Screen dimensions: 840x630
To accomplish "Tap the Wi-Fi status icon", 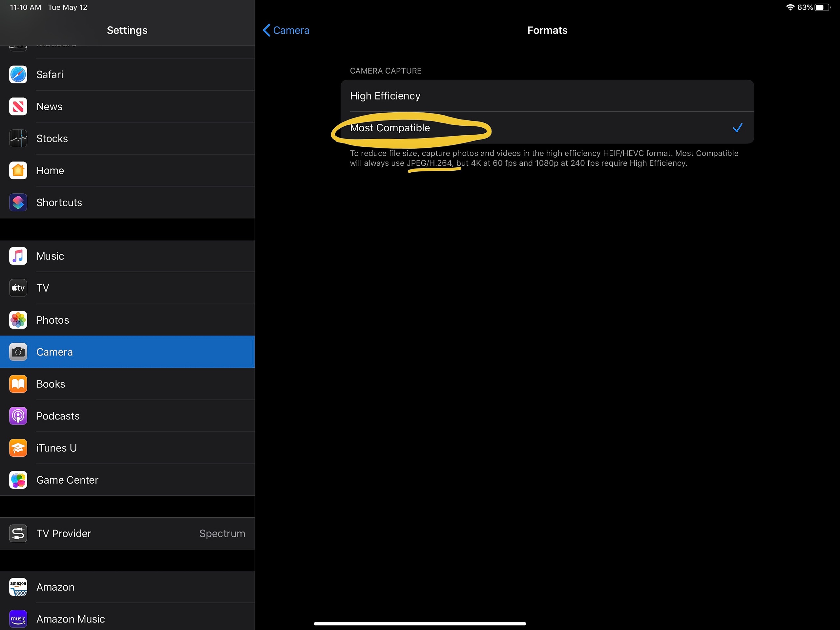I will pos(790,7).
